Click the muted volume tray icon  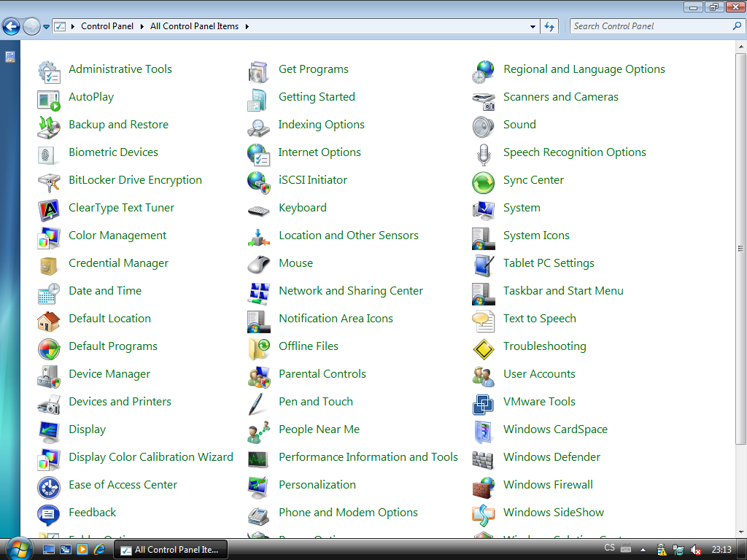coord(695,550)
